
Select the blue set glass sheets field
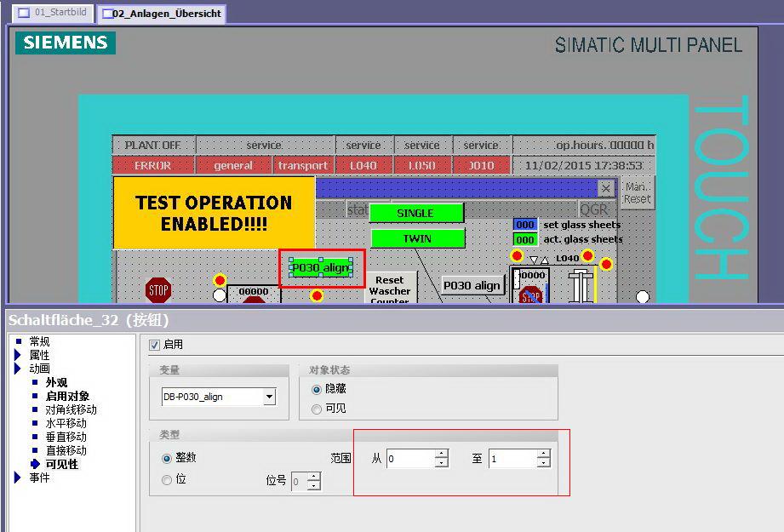[x=525, y=225]
